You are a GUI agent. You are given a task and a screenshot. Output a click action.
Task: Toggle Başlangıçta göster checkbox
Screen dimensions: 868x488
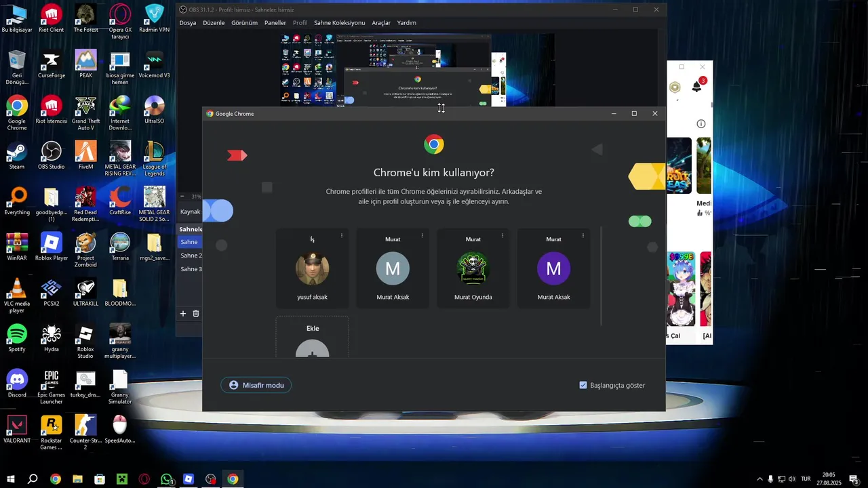583,385
